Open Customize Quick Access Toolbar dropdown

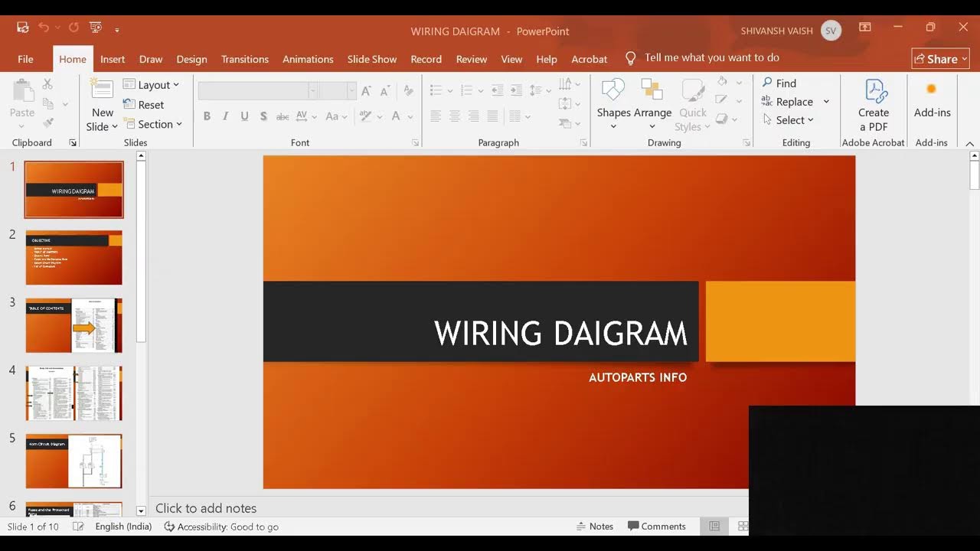tap(117, 29)
